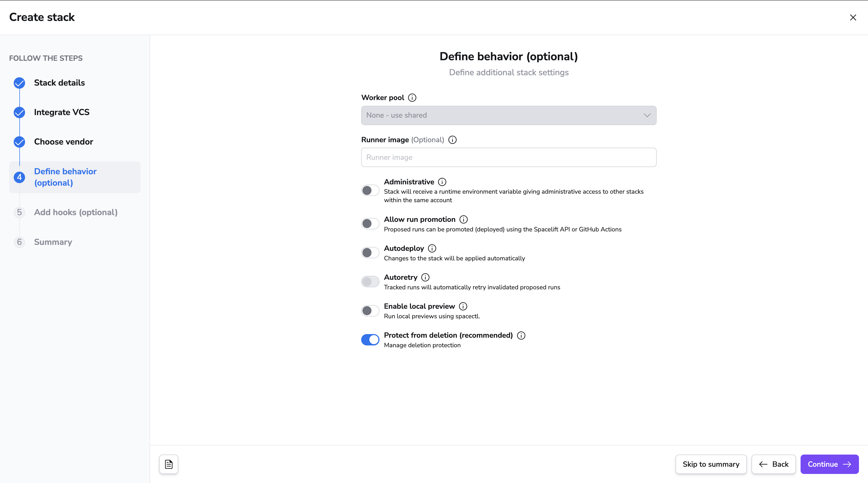Click the Worker pool info icon

click(x=412, y=98)
